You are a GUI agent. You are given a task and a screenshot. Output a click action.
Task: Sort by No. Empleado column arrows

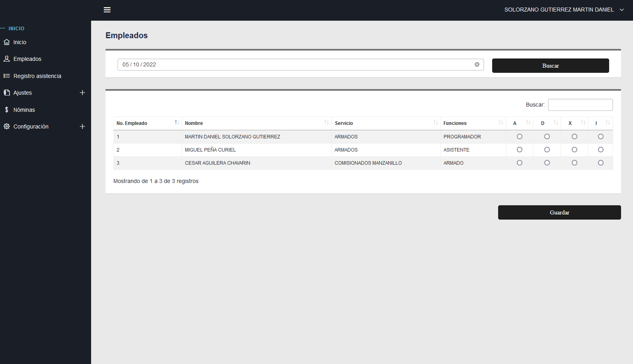tap(177, 123)
